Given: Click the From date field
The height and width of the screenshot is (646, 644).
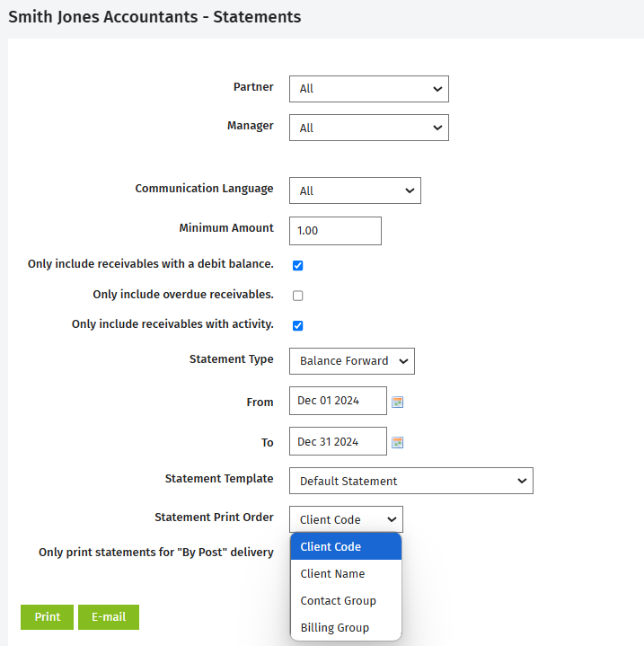Looking at the screenshot, I should (338, 401).
